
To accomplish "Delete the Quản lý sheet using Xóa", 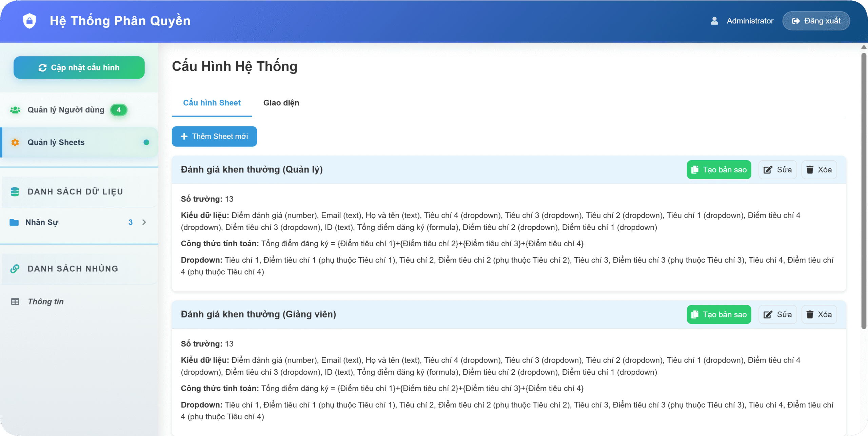I will [819, 170].
